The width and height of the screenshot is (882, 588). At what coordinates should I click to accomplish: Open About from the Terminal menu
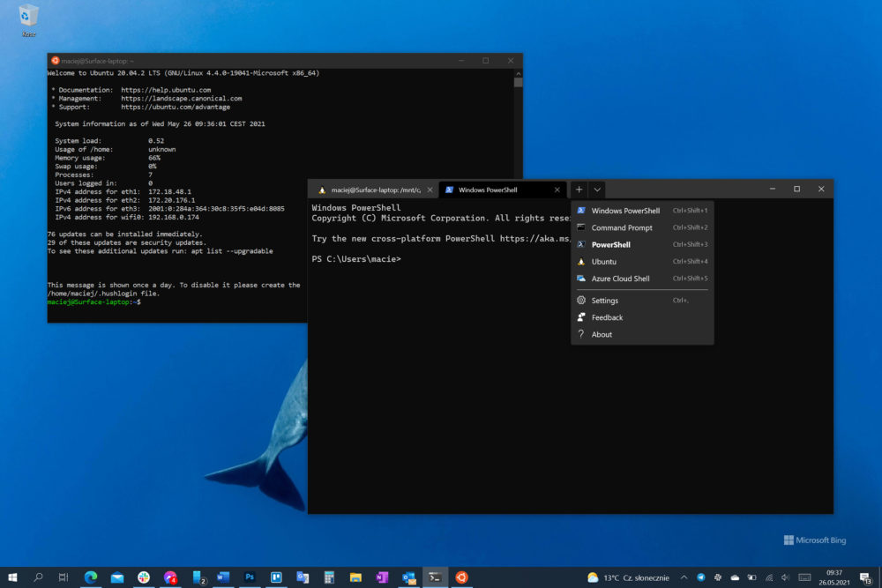click(x=642, y=334)
